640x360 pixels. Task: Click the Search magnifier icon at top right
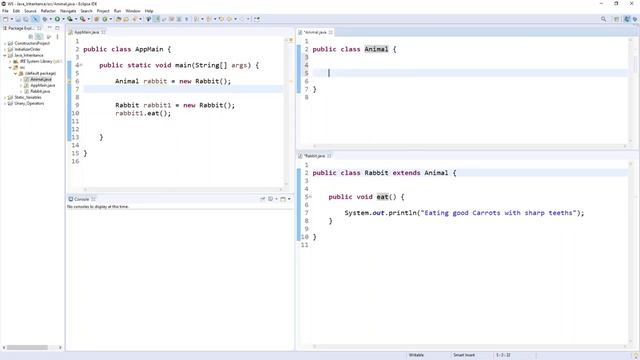[x=603, y=19]
